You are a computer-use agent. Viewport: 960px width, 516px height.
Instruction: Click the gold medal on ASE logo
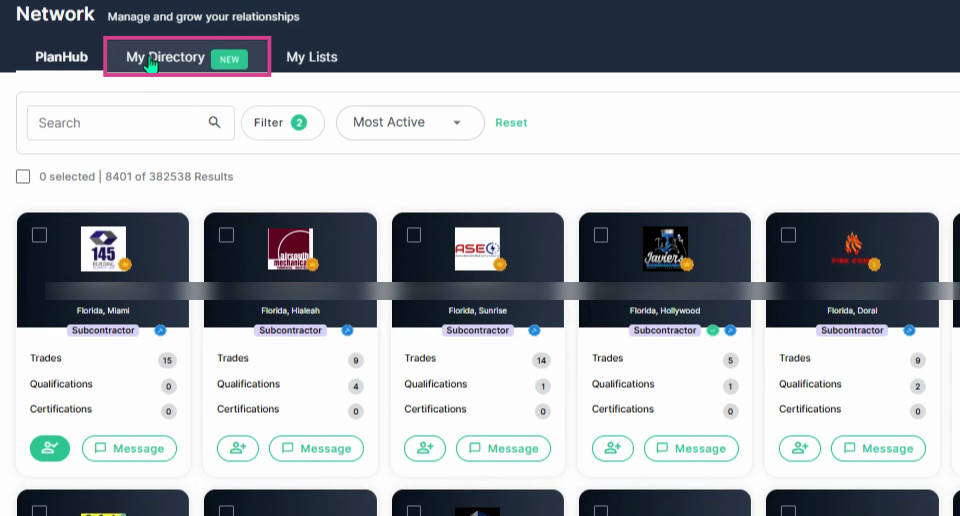500,264
